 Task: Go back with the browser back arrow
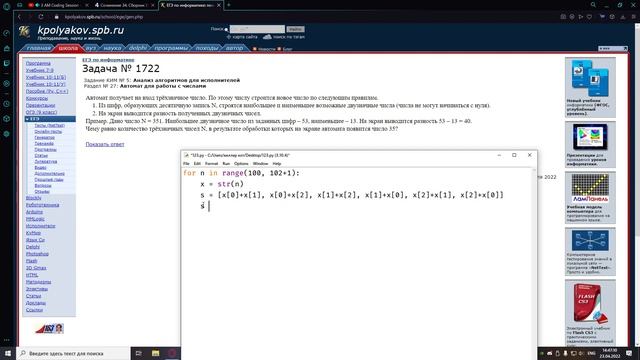pos(19,17)
